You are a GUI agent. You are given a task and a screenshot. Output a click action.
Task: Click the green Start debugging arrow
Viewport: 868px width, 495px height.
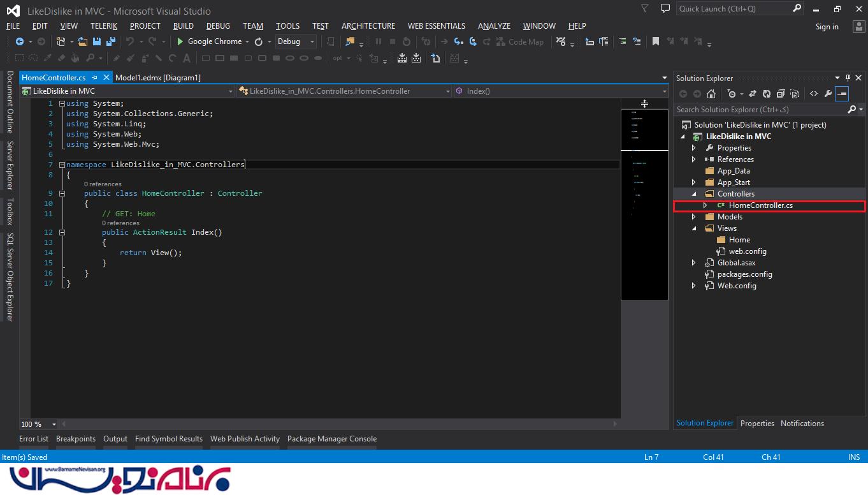pyautogui.click(x=180, y=41)
